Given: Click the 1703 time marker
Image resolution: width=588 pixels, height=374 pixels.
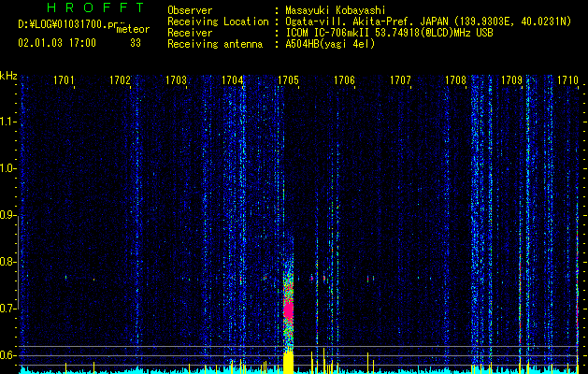Looking at the screenshot, I should pos(176,79).
